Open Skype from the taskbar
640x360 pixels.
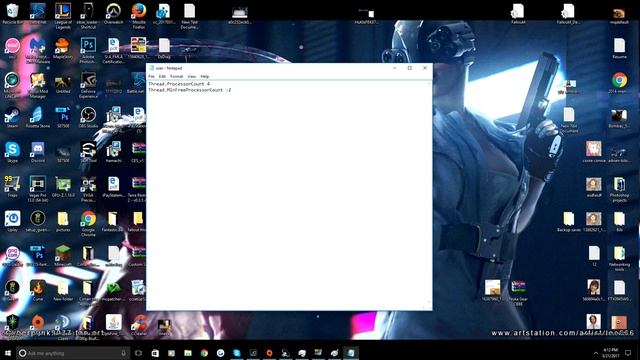237,353
